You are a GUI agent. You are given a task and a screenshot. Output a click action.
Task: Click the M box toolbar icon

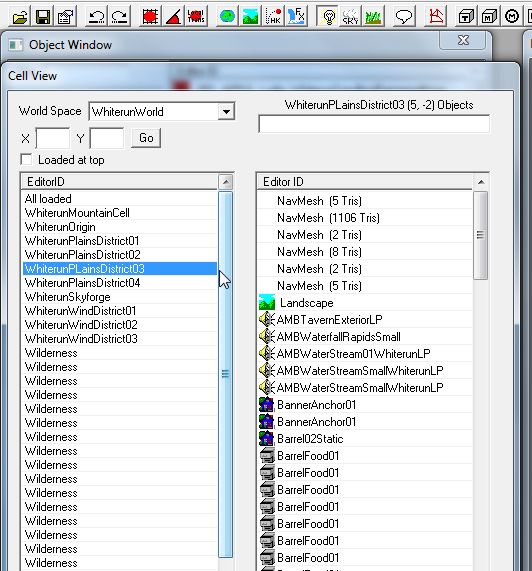489,16
